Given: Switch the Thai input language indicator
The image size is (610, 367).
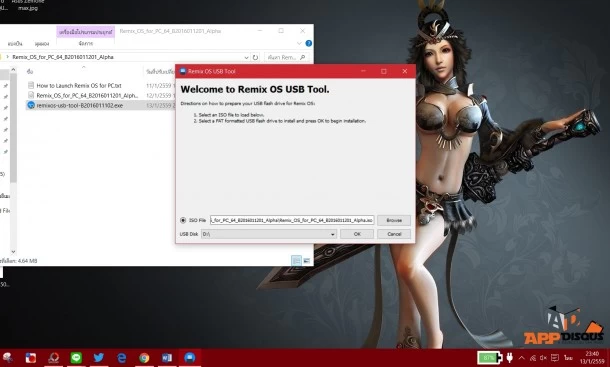Looking at the screenshot, I should (x=568, y=358).
